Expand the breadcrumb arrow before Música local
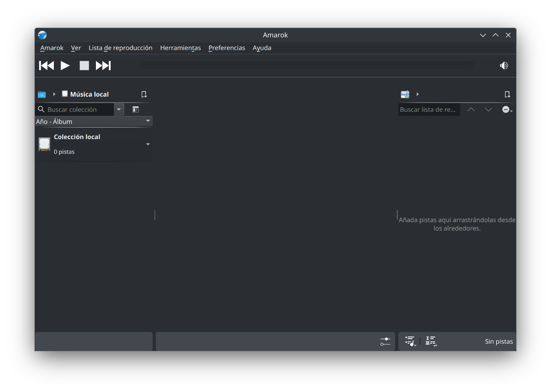The image size is (551, 392). click(x=54, y=94)
